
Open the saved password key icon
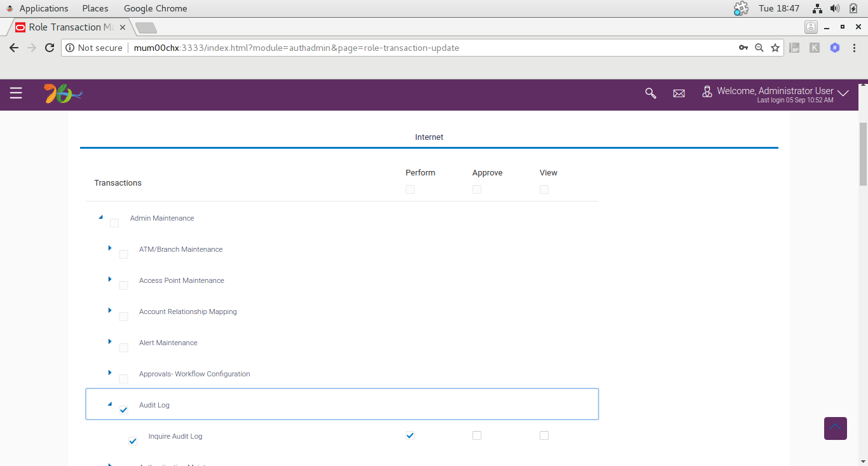[x=743, y=48]
